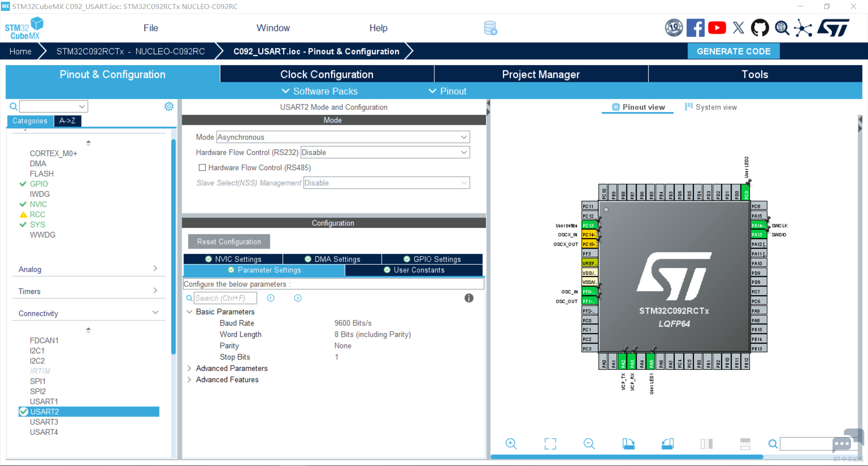
Task: Click the Reset Configuration button
Action: pyautogui.click(x=229, y=242)
